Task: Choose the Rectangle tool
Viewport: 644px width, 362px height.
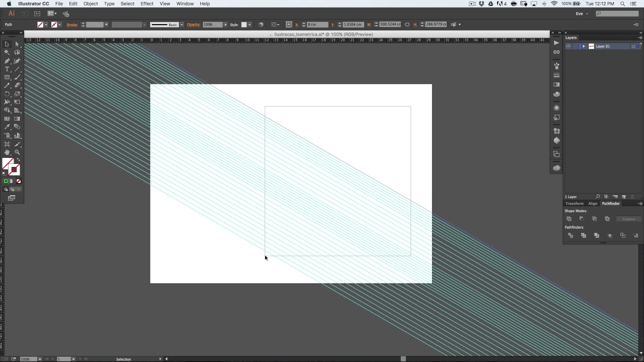Action: (7, 77)
